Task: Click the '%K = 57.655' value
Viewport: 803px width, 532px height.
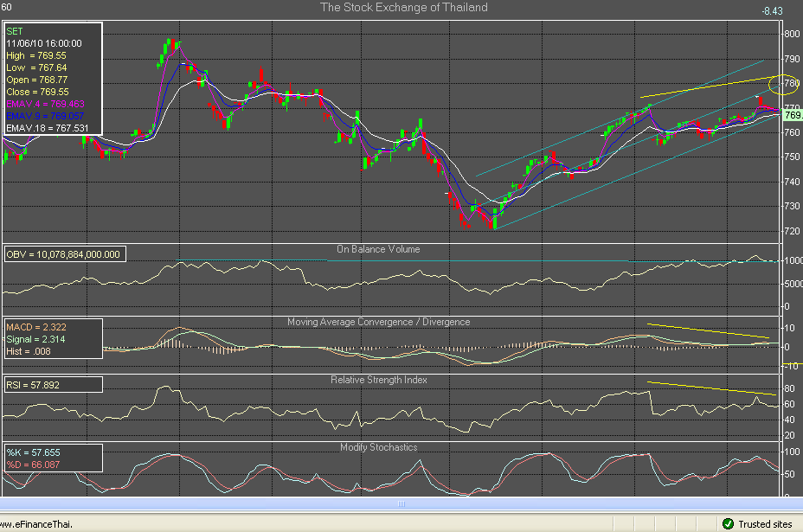Action: 33,452
